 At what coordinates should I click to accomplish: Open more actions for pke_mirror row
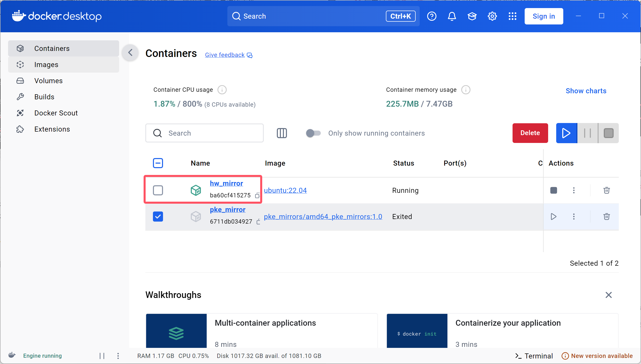tap(574, 216)
